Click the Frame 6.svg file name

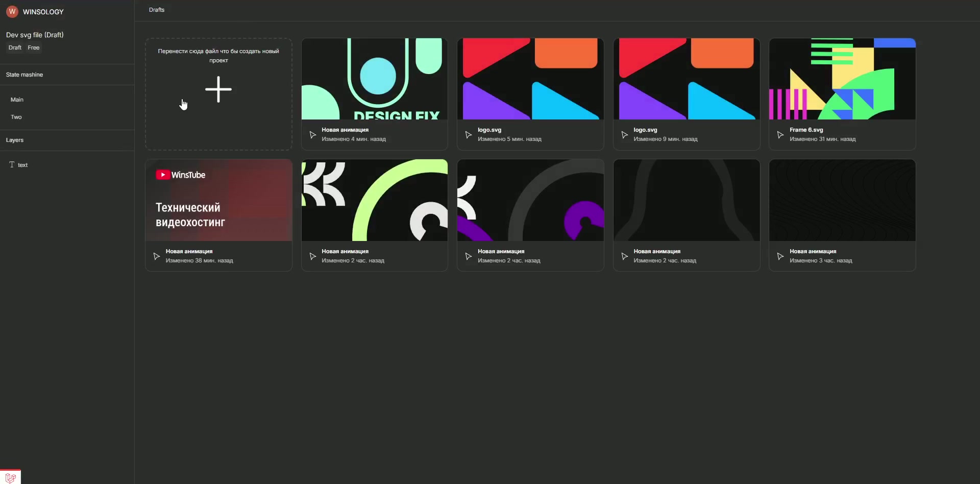pos(806,130)
